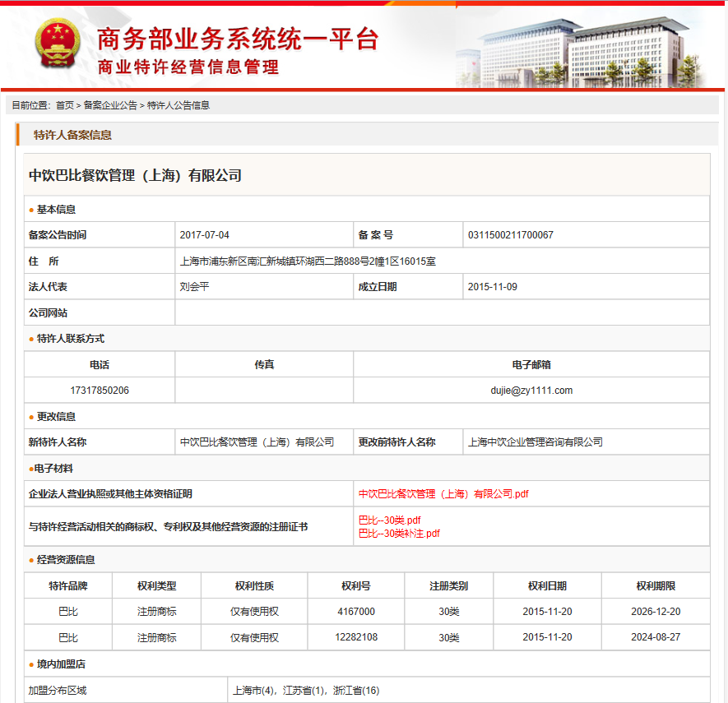Click 注册类别 column header

tap(448, 585)
